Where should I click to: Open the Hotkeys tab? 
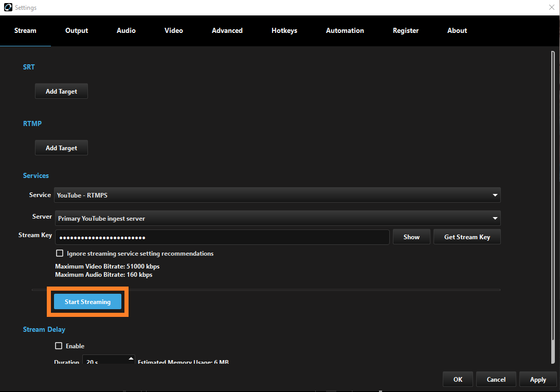pyautogui.click(x=284, y=31)
